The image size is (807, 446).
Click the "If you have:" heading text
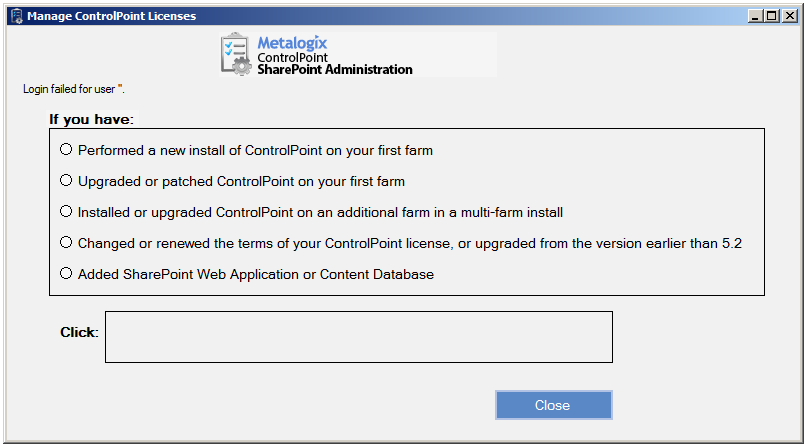coord(91,119)
